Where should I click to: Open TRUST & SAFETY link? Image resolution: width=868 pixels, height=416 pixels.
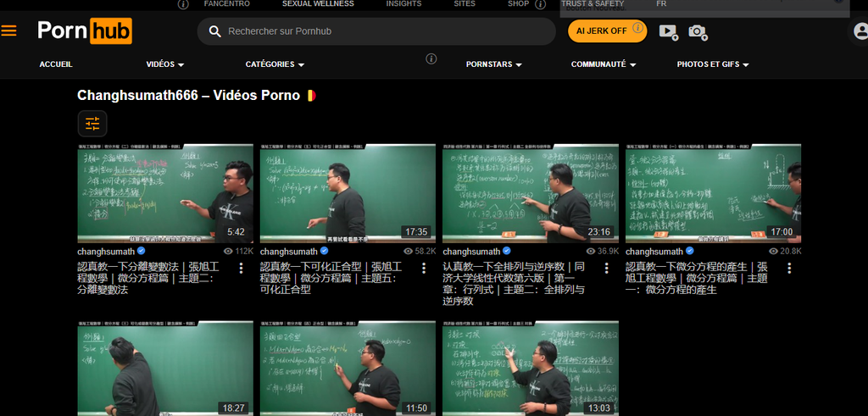593,4
